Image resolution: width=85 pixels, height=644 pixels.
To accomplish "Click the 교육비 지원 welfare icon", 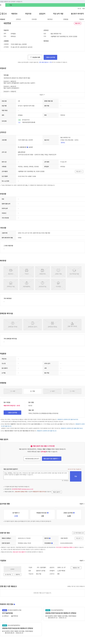I will (58, 272).
